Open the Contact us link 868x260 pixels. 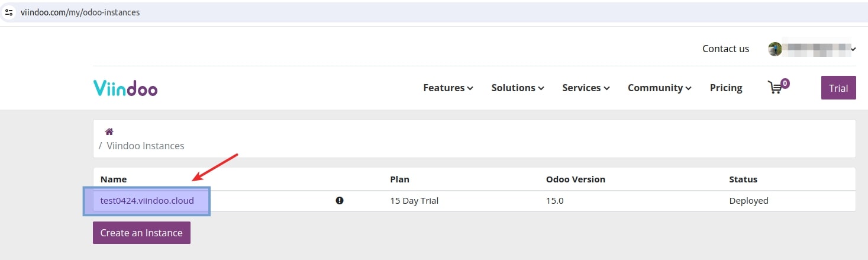[x=725, y=49]
